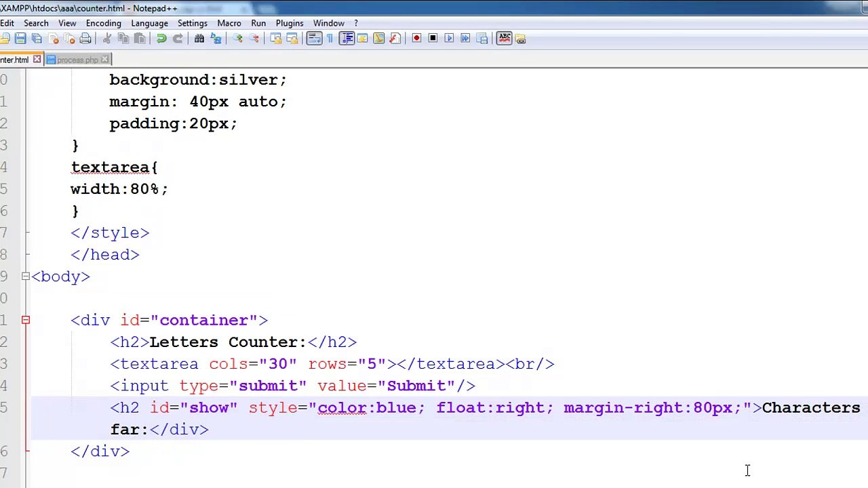868x488 pixels.
Task: Click the Save All toolbar icon
Action: point(37,39)
